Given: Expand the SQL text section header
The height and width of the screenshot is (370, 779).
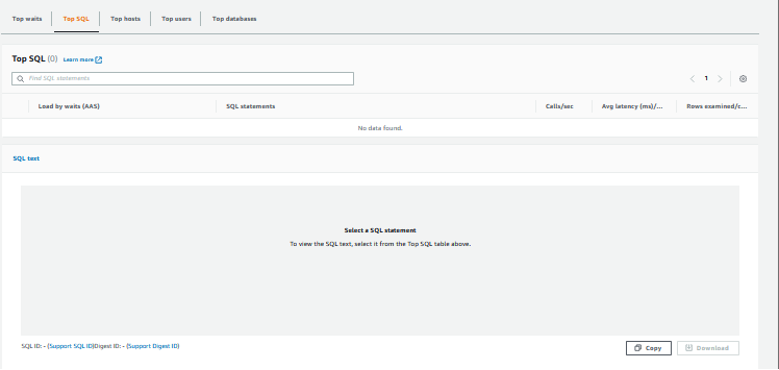Looking at the screenshot, I should [26, 158].
